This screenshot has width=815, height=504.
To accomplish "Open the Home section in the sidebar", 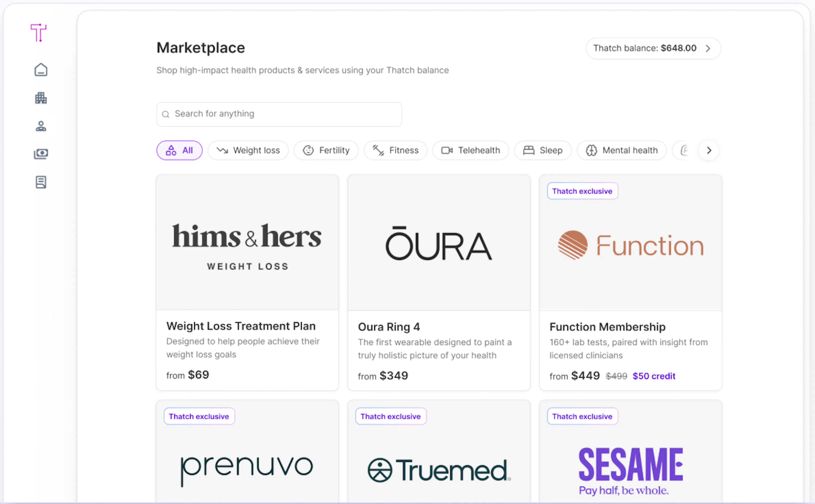I will click(x=40, y=70).
